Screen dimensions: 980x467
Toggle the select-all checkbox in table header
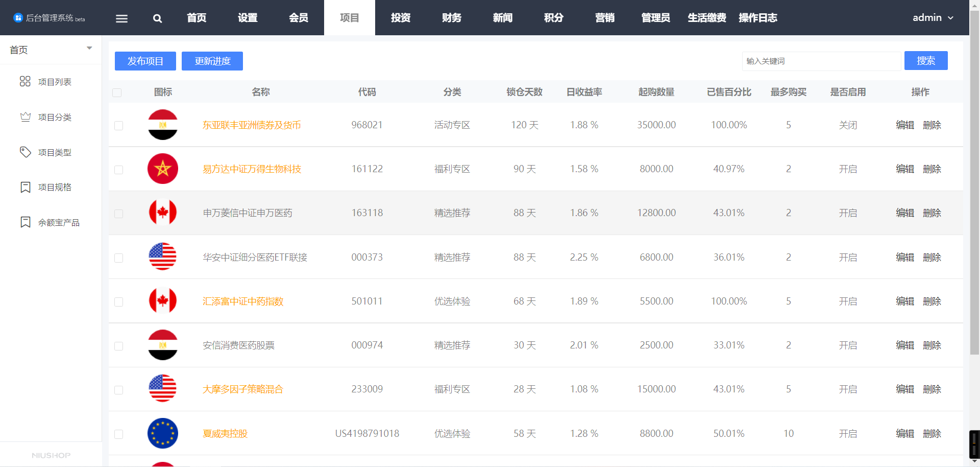(x=117, y=92)
